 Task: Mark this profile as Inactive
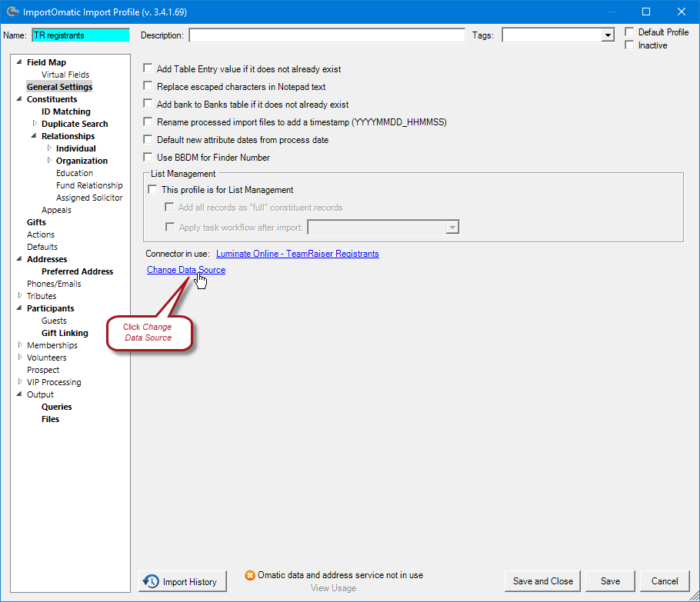628,45
